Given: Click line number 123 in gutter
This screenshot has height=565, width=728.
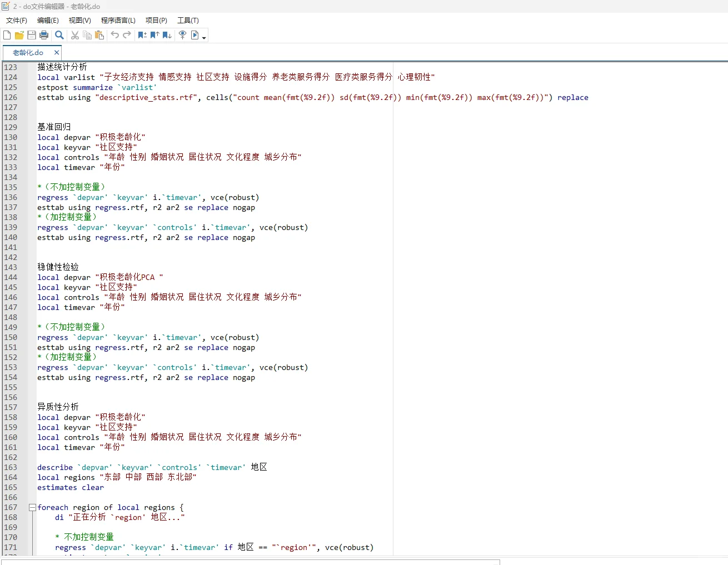Looking at the screenshot, I should (x=11, y=67).
